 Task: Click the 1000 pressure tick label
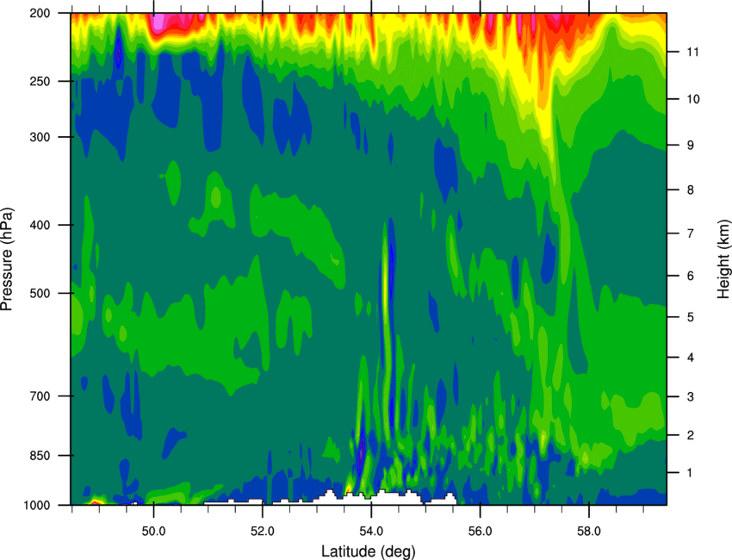pos(36,506)
